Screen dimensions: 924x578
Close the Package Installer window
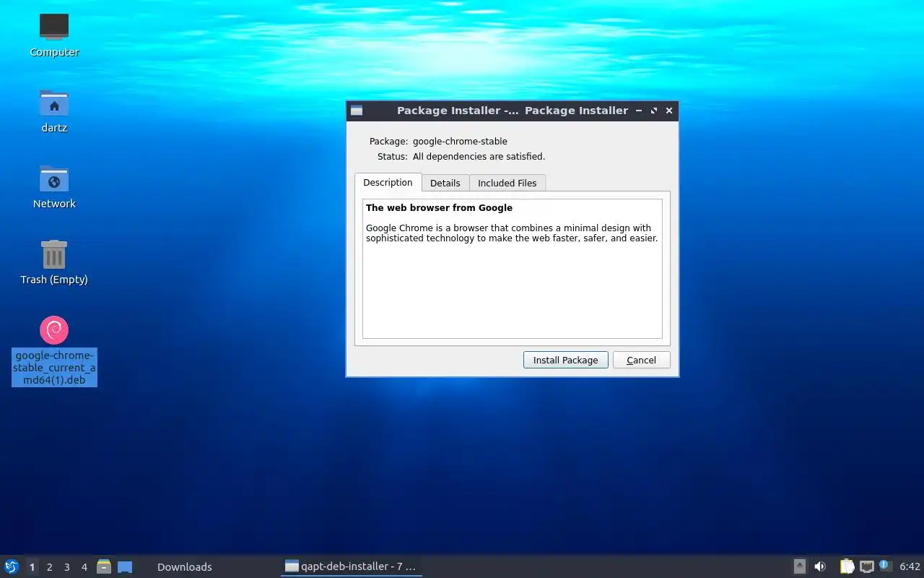coord(669,111)
